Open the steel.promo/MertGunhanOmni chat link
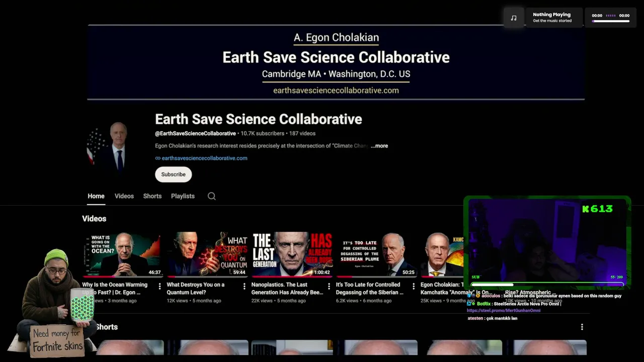 click(x=504, y=311)
